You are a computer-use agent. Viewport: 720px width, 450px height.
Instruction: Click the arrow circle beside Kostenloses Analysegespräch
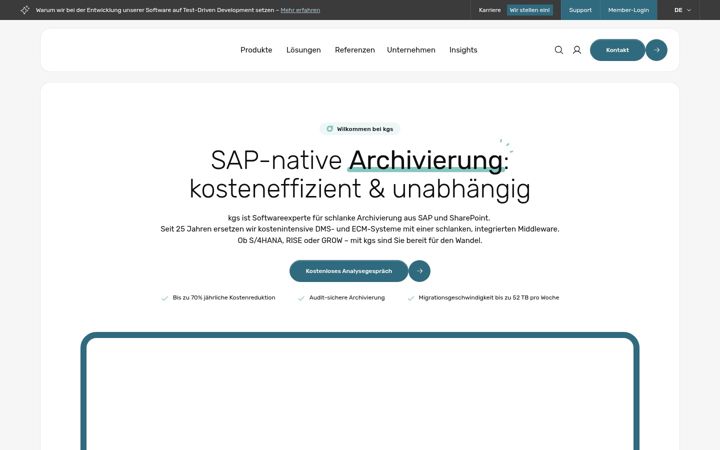coord(419,271)
